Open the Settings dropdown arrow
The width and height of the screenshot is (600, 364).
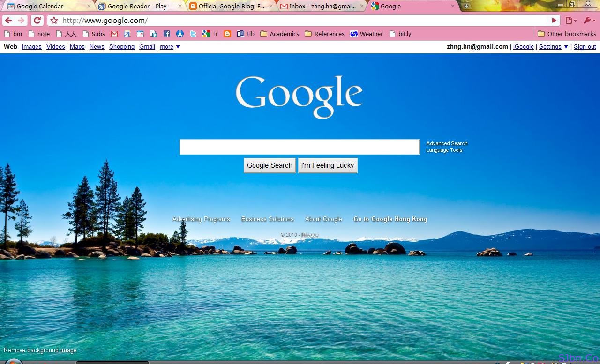tap(566, 47)
